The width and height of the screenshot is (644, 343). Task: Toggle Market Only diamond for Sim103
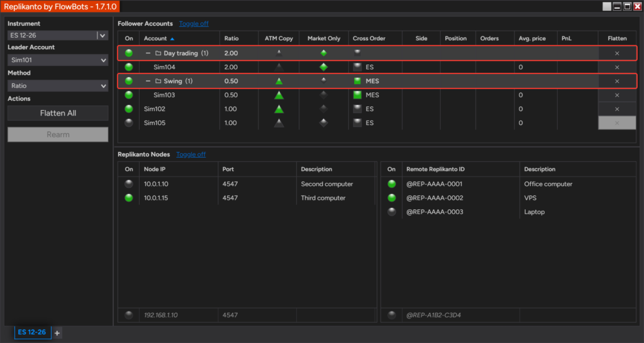pos(324,95)
